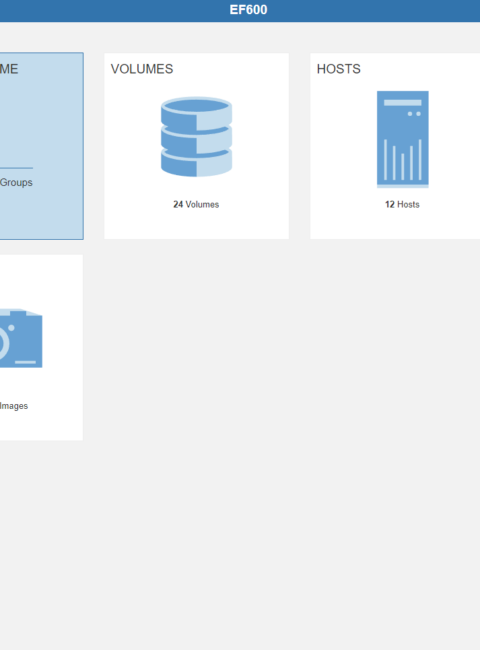This screenshot has width=480, height=650.
Task: Select the 12 Hosts label
Action: pos(402,204)
